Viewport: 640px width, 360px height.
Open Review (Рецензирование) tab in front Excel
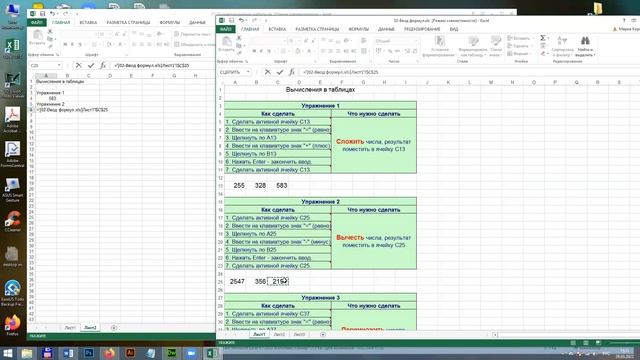(x=422, y=29)
